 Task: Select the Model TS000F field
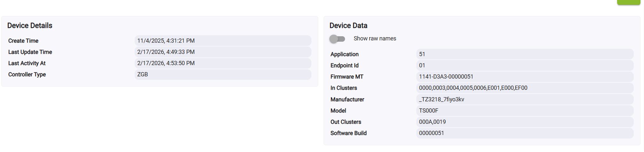tap(524, 111)
